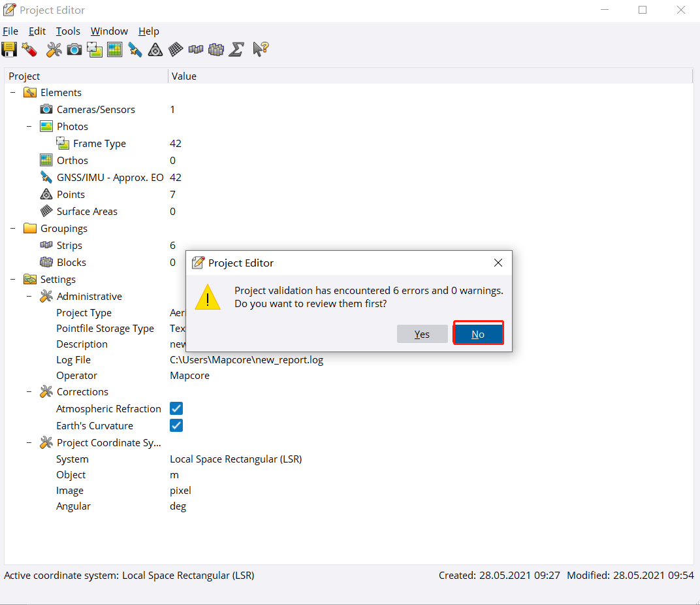The width and height of the screenshot is (700, 605).
Task: Open the camera/sensor editor toolbar icon
Action: tap(74, 49)
